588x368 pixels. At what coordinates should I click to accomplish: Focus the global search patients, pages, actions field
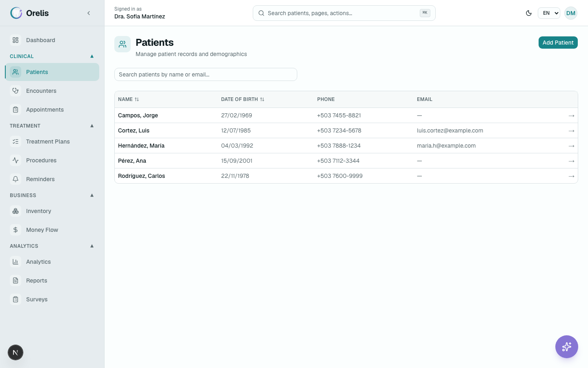pos(344,13)
